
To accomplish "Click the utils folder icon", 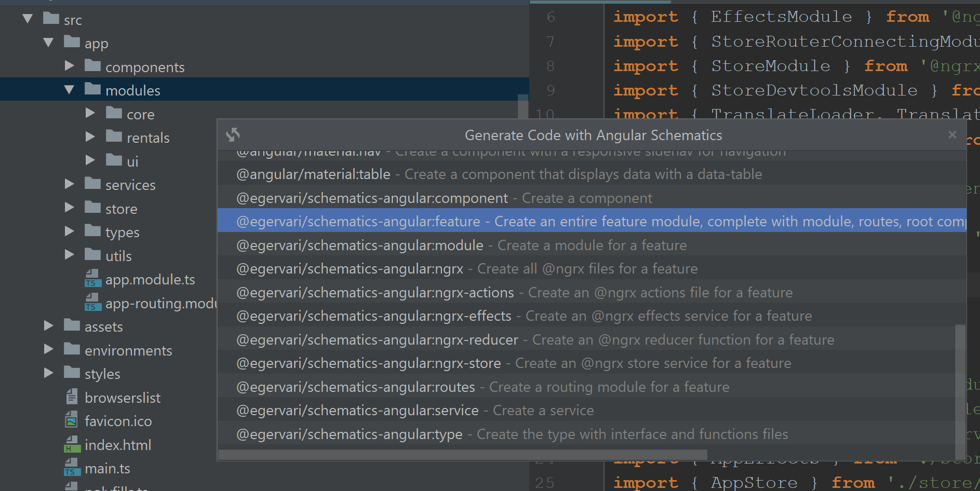I will click(x=92, y=254).
